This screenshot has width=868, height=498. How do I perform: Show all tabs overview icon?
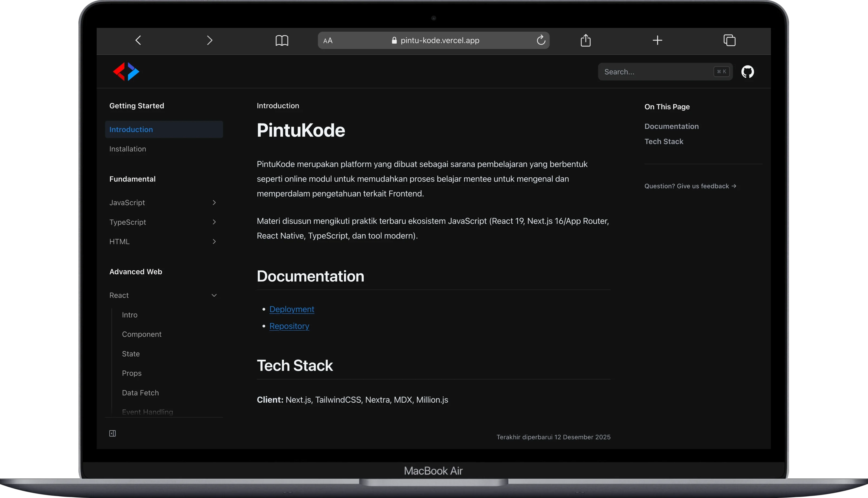tap(729, 40)
